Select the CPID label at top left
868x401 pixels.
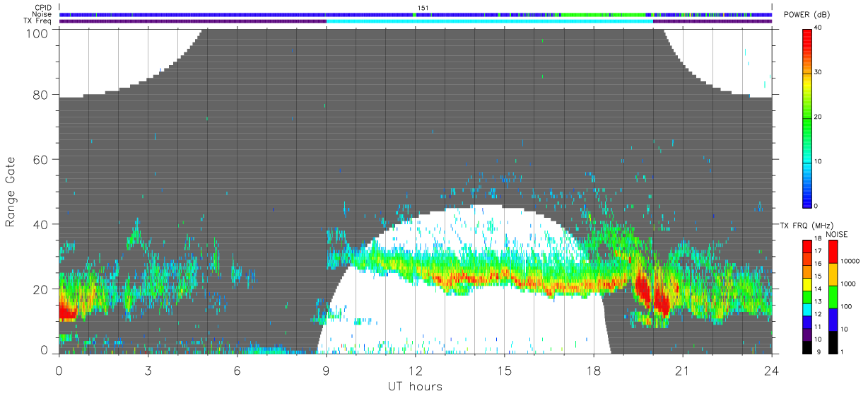pyautogui.click(x=43, y=8)
